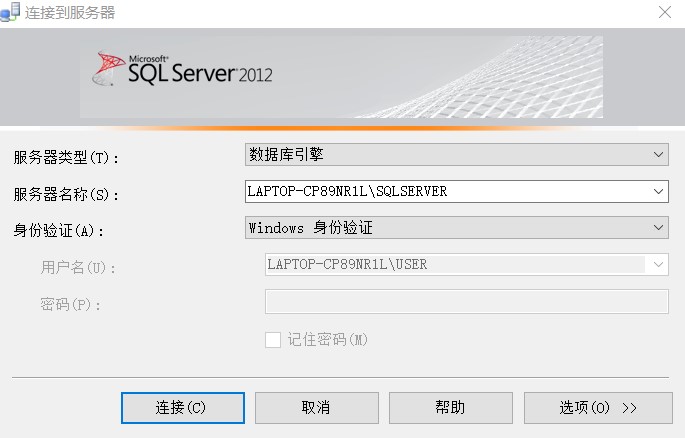Click the 身份验证(A) label

(x=59, y=230)
